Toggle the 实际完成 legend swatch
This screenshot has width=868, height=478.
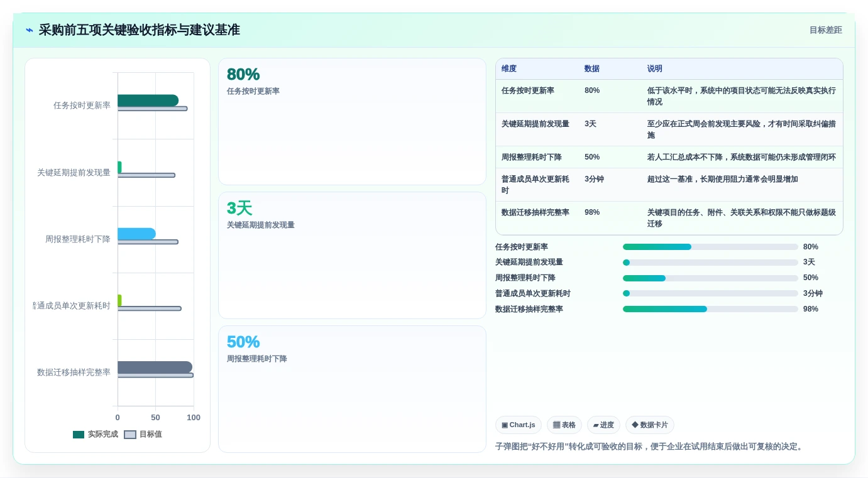79,435
